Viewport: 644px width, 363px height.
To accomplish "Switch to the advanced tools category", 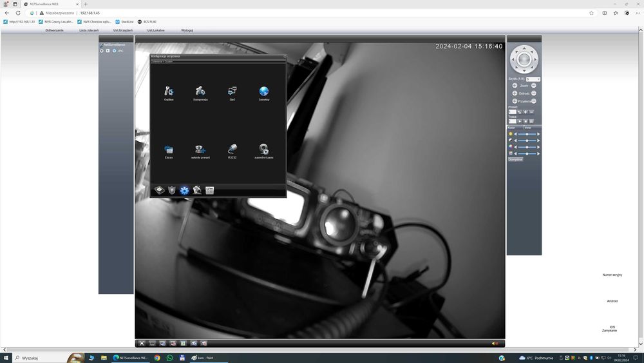I will [x=197, y=190].
